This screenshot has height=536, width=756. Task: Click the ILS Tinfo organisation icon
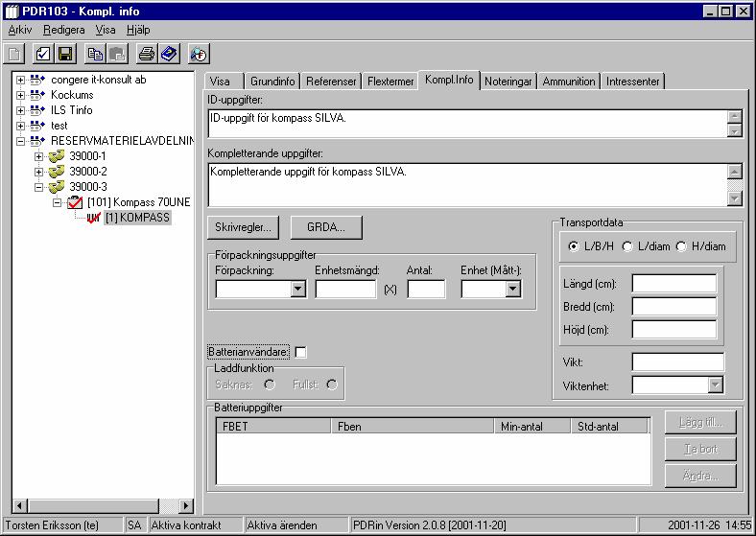[x=37, y=110]
